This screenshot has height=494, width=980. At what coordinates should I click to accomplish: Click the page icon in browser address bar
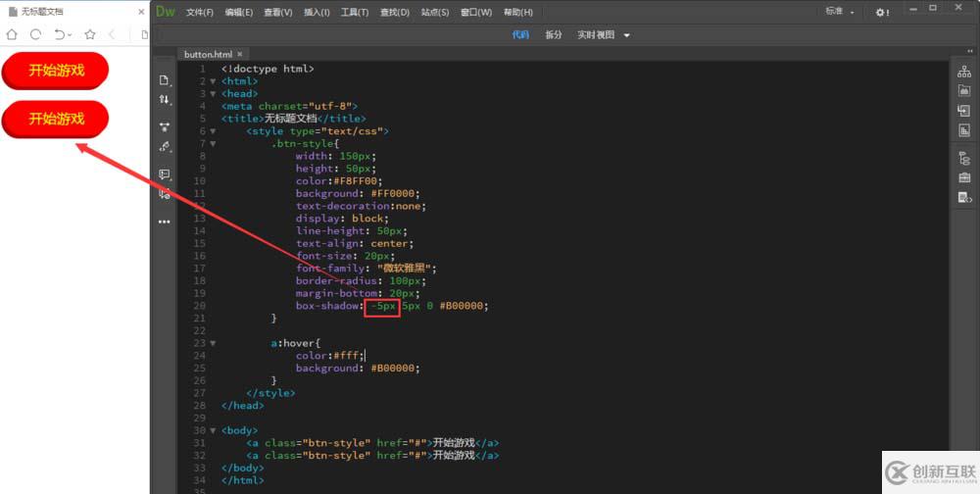click(x=144, y=34)
